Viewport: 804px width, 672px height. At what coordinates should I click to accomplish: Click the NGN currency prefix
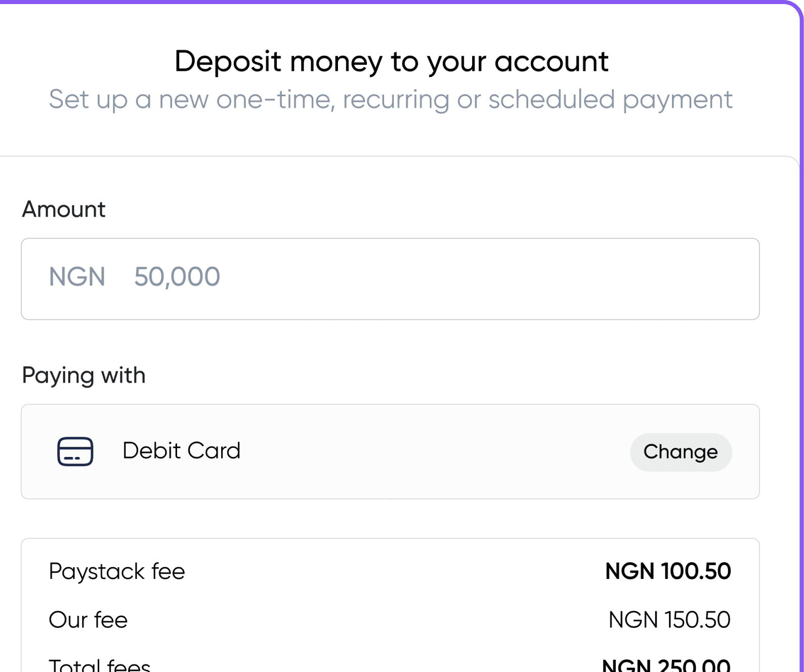77,277
